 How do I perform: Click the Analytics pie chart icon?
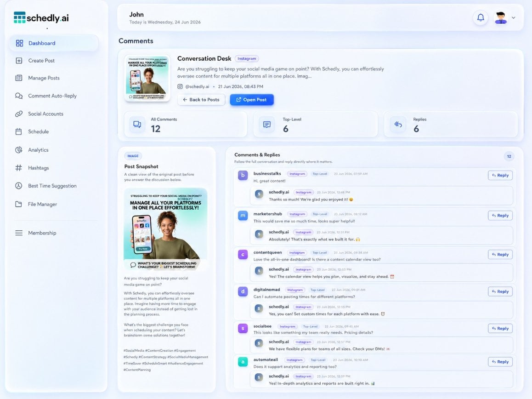[x=19, y=150]
